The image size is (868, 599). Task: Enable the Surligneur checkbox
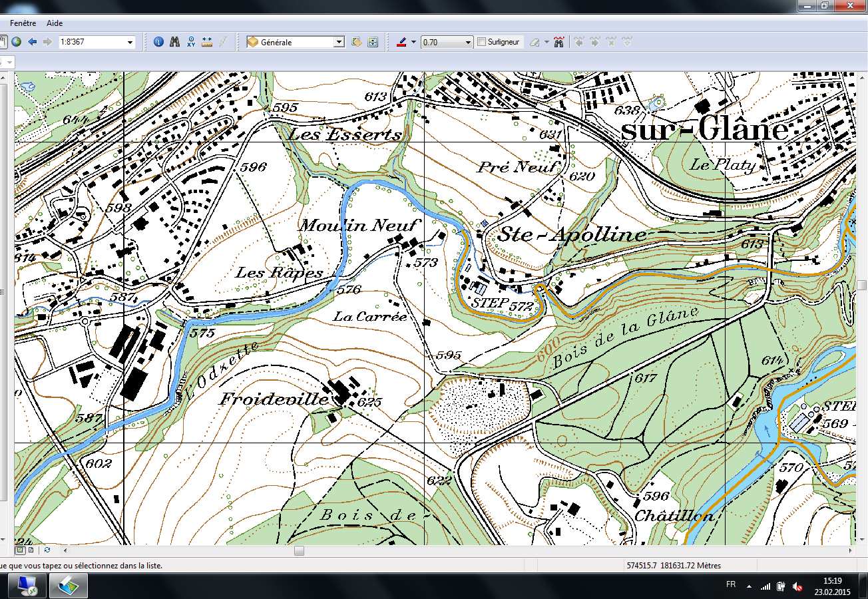coord(482,42)
